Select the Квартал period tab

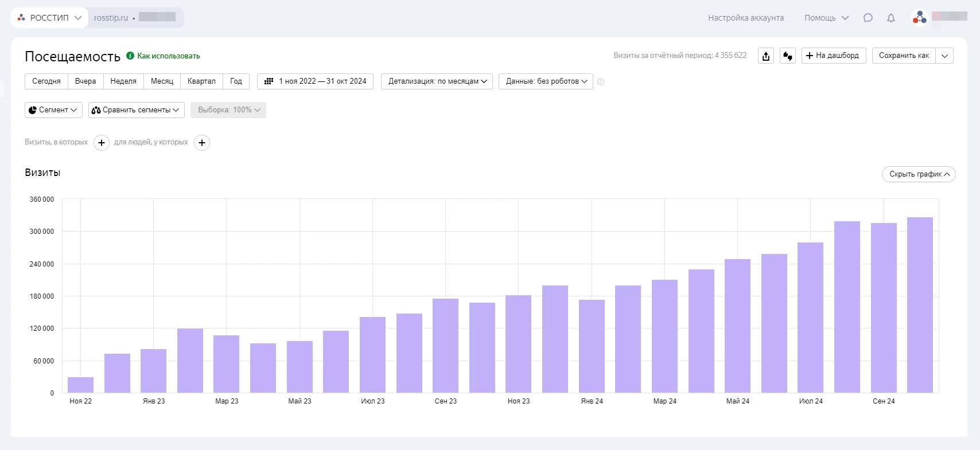pyautogui.click(x=201, y=81)
